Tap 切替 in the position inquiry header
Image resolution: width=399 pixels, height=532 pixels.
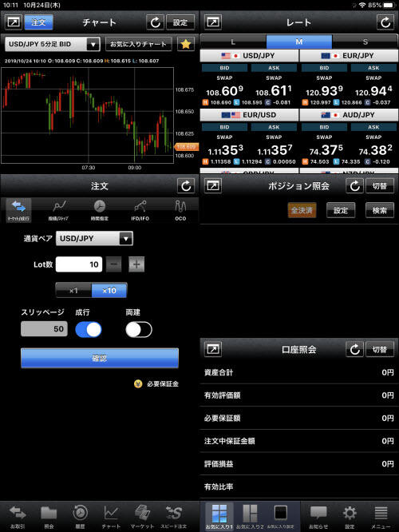[380, 186]
